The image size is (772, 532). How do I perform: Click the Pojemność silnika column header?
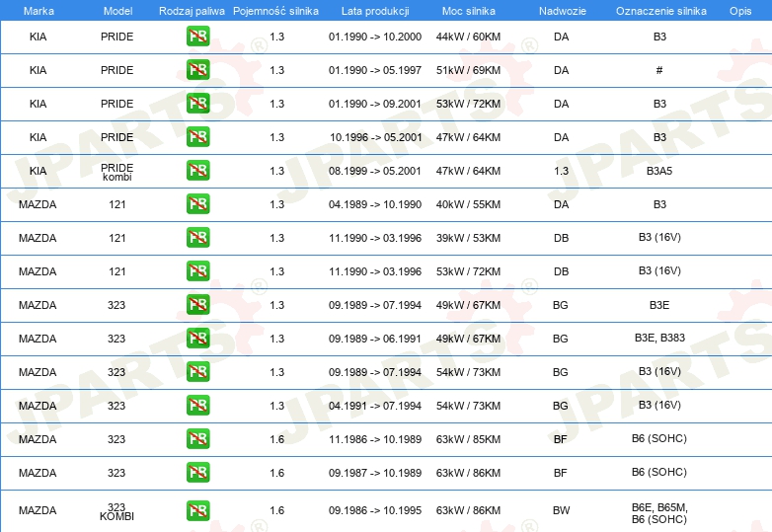pos(275,11)
